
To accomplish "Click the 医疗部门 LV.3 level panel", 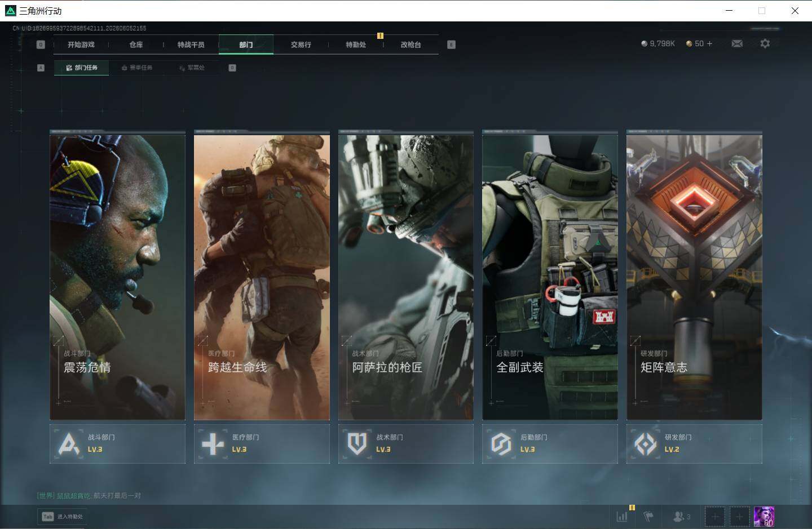I will [x=262, y=443].
